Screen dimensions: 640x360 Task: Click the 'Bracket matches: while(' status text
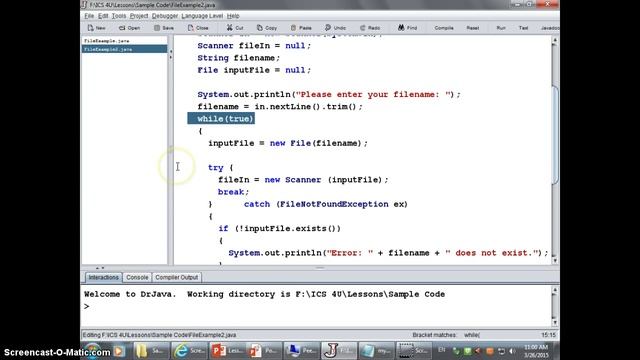(446, 335)
